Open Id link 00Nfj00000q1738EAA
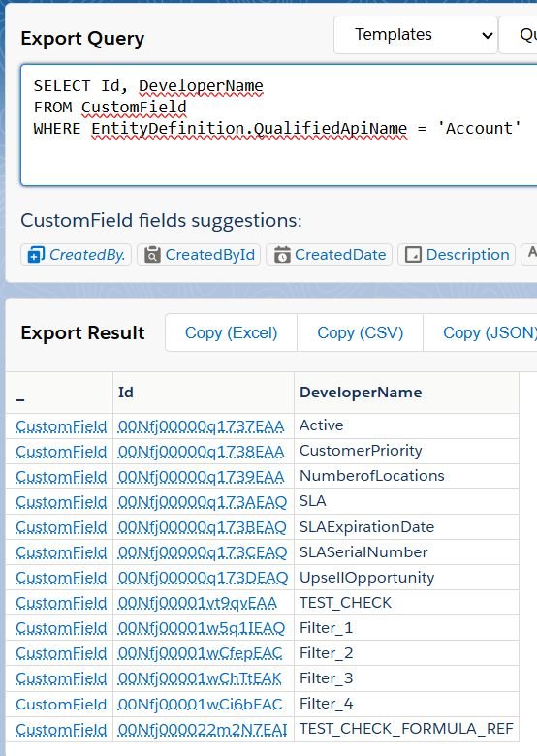 coord(201,452)
